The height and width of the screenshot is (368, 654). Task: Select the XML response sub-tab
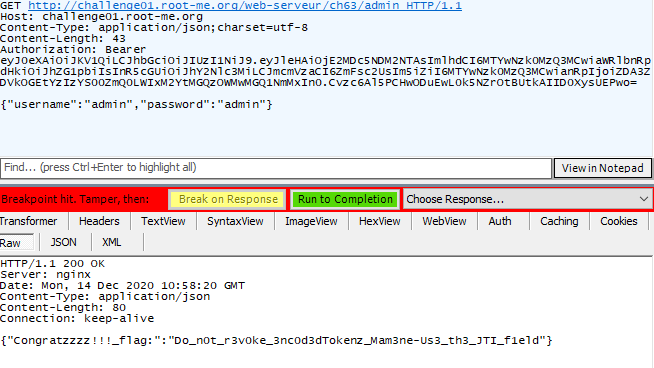(112, 242)
